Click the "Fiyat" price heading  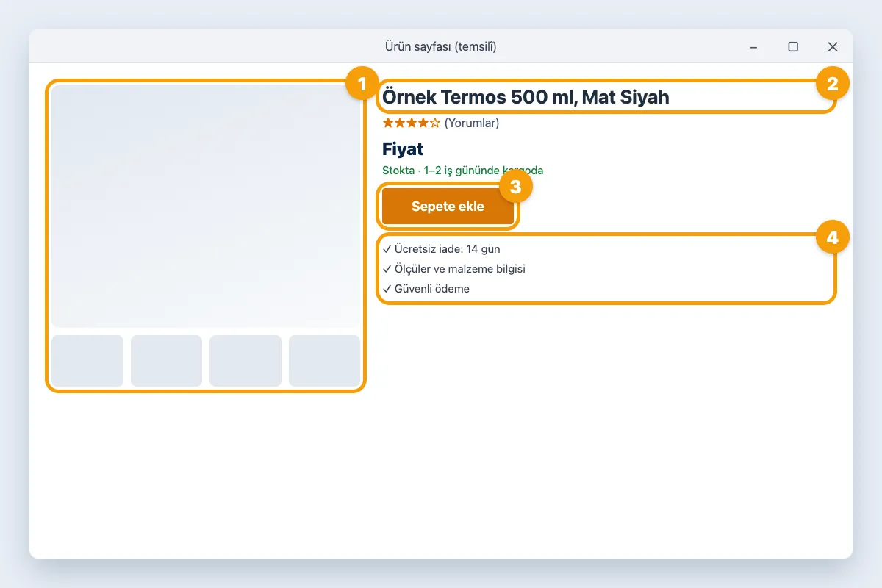tap(403, 149)
